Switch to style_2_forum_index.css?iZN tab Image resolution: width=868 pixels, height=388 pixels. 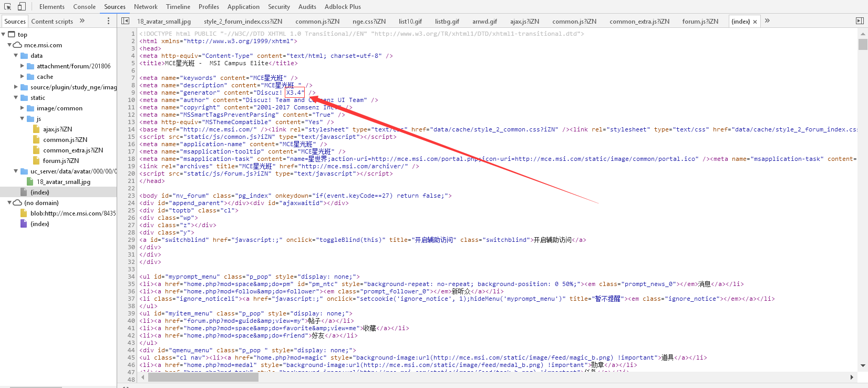(243, 22)
